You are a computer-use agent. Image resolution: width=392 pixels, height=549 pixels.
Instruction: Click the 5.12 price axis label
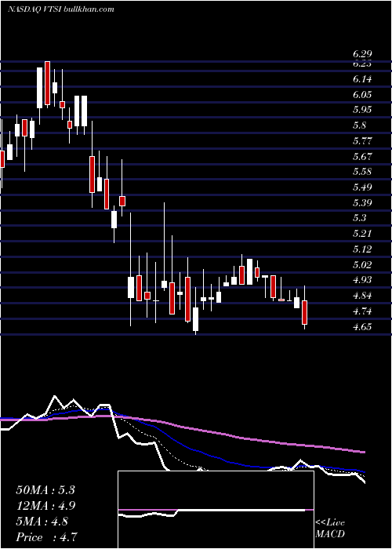pyautogui.click(x=362, y=249)
